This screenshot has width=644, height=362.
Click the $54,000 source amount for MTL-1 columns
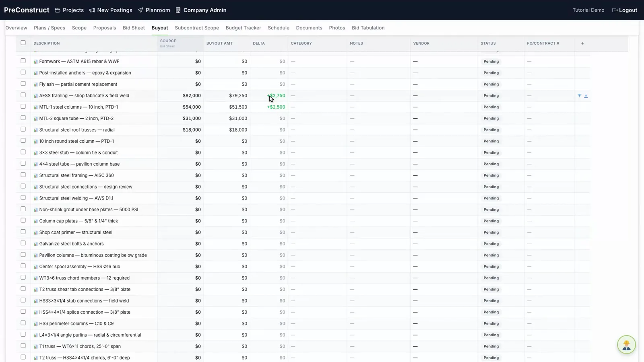192,107
